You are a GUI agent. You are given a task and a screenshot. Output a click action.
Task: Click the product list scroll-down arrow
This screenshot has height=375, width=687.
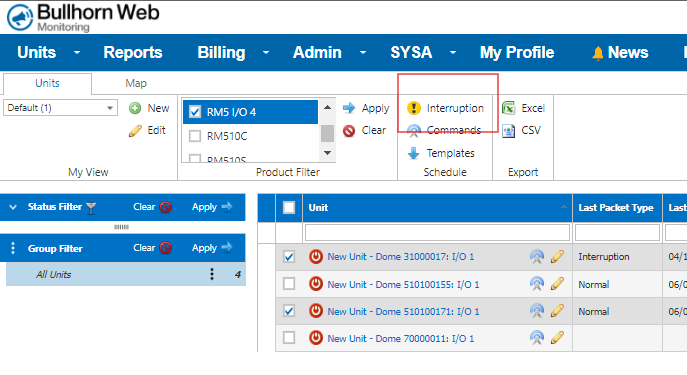click(x=327, y=153)
